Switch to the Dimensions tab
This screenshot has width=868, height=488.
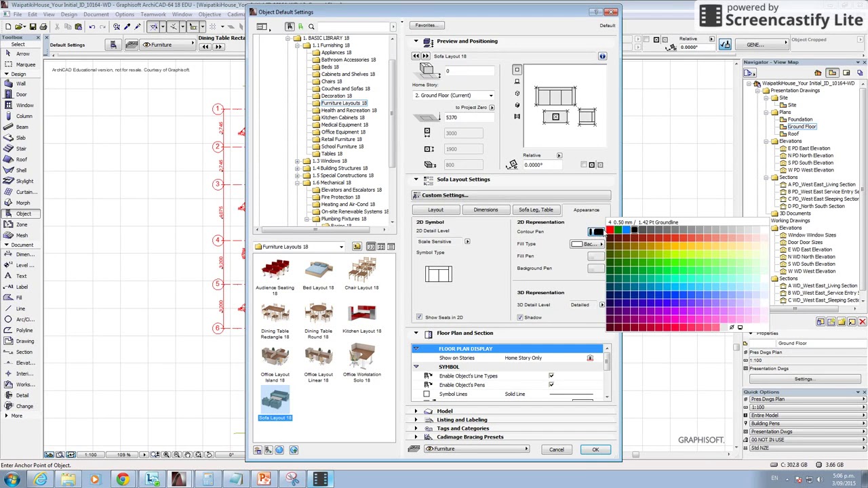click(x=486, y=210)
